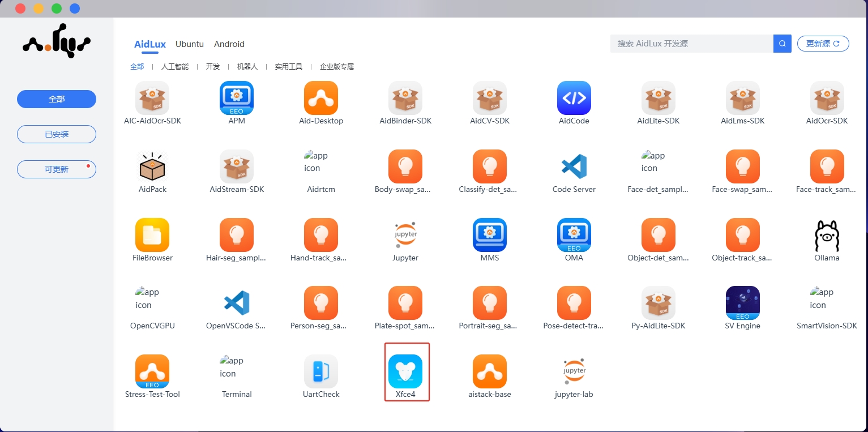Open the AidPack box icon

(152, 166)
